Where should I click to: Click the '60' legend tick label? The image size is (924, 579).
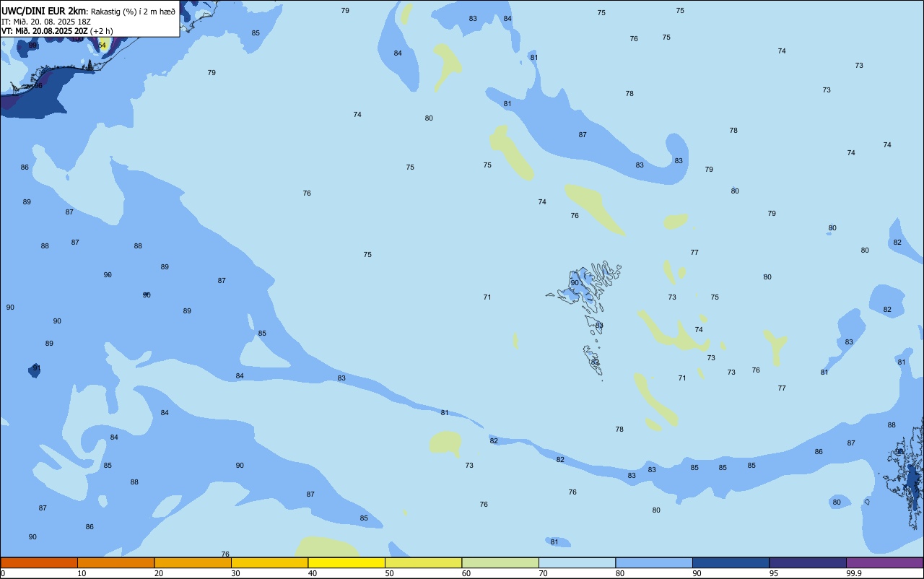coord(466,573)
